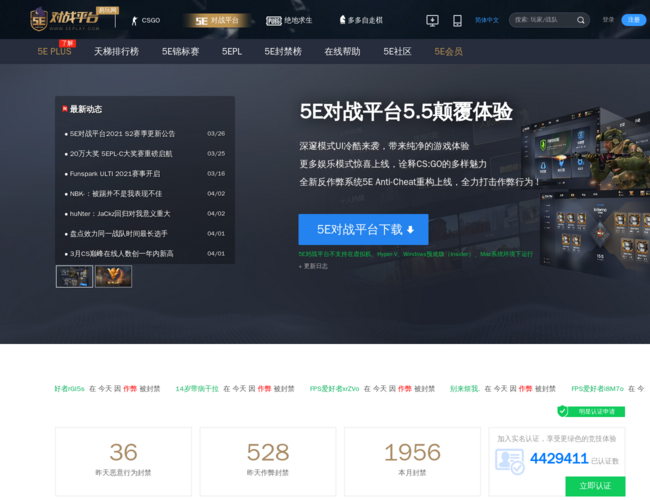650x500 pixels.
Task: Click the 5E对战平台 logo
Action: [x=65, y=19]
